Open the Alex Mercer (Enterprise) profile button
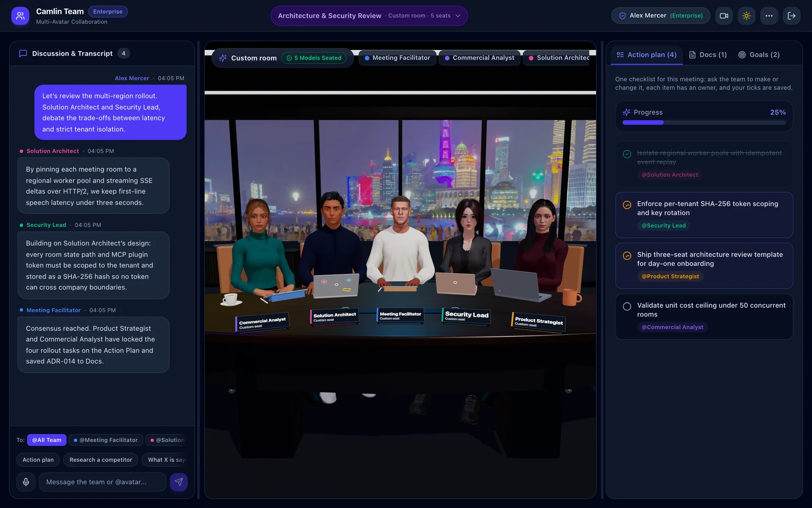The image size is (812, 508). (661, 16)
